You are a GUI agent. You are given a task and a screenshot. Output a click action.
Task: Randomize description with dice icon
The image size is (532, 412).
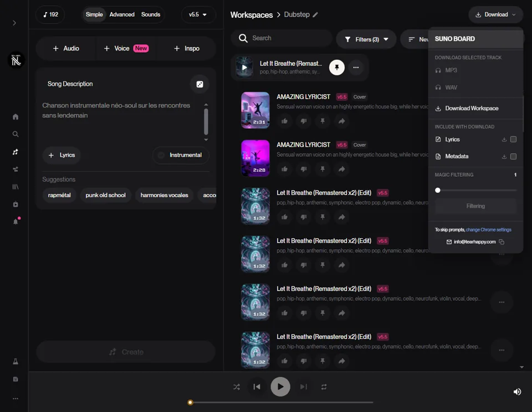pos(200,84)
